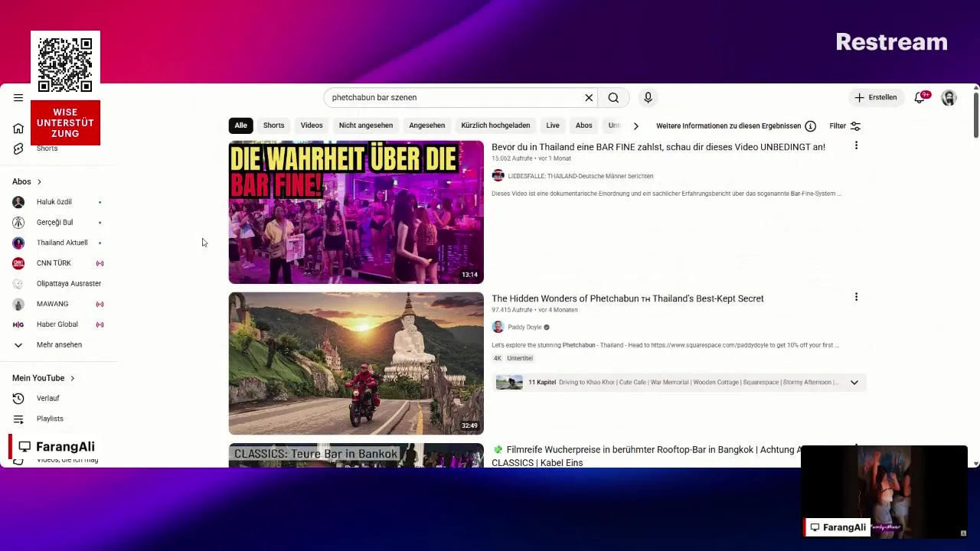Open the BAR FINE video thumbnail
This screenshot has height=551, width=980.
(x=356, y=212)
